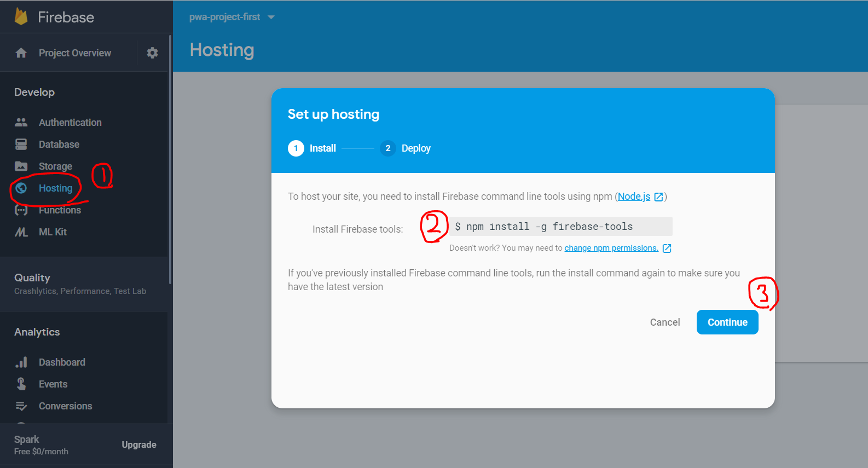This screenshot has height=468, width=868.
Task: Open Events in the sidebar
Action: (x=53, y=384)
